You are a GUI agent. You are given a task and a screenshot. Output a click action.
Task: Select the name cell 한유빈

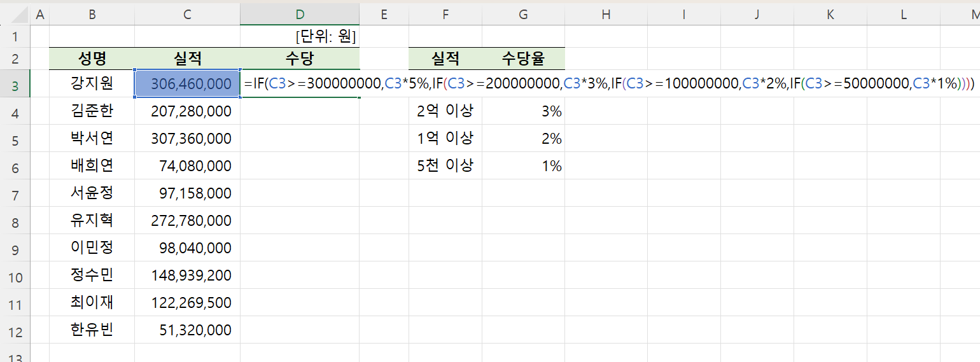tap(92, 330)
